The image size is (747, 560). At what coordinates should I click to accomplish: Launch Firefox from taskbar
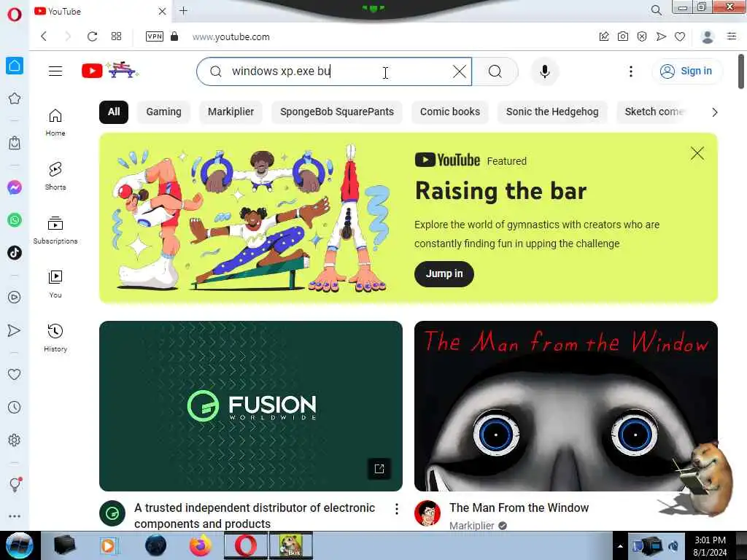pos(200,545)
